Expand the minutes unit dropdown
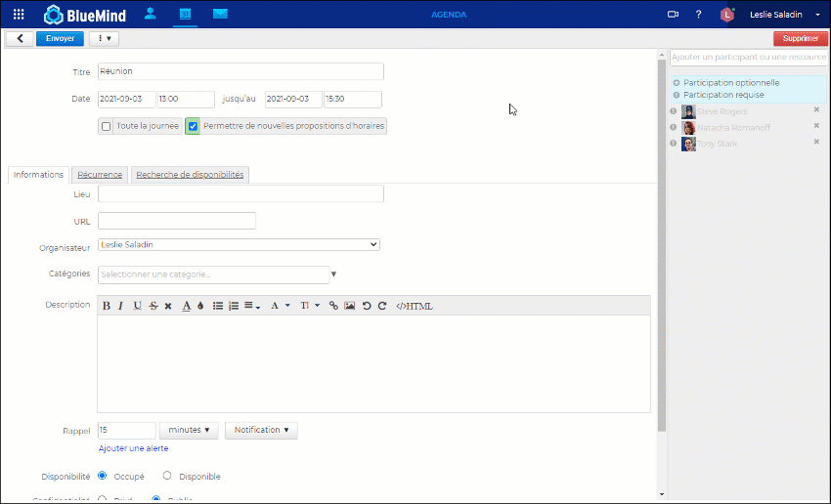 click(x=188, y=430)
